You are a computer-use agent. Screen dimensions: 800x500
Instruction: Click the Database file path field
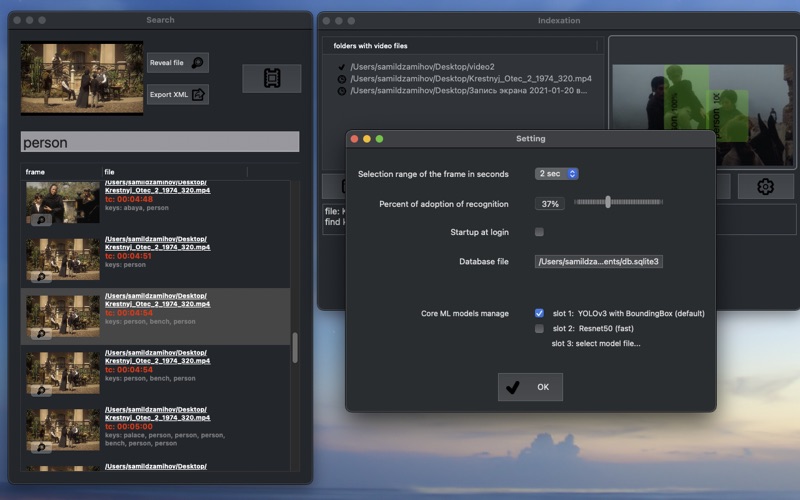(600, 261)
